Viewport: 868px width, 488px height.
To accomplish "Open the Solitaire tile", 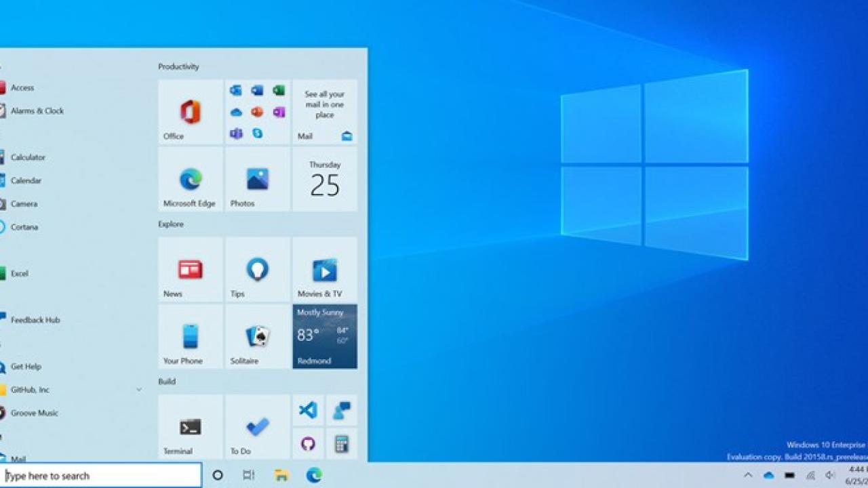I will tap(258, 337).
